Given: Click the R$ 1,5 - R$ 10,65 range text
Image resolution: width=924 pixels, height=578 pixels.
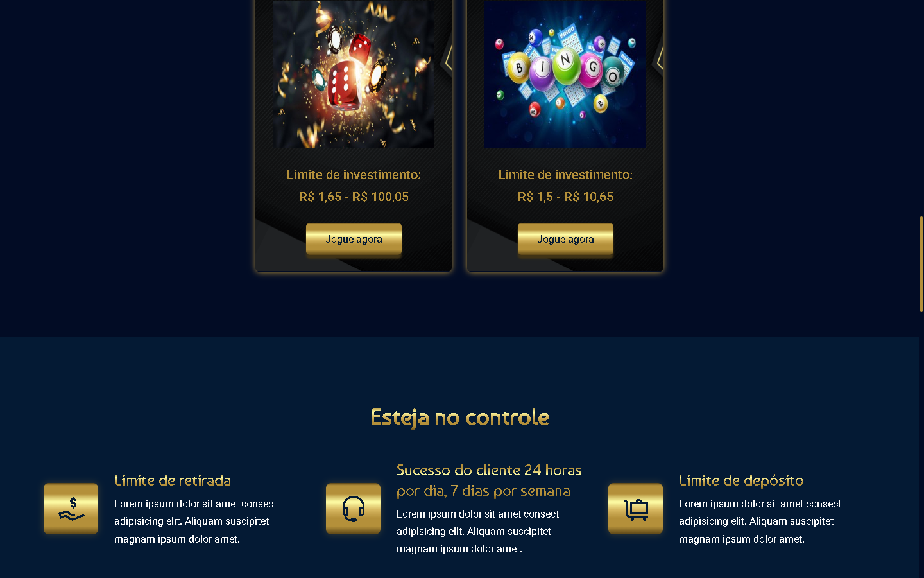Looking at the screenshot, I should [x=565, y=197].
